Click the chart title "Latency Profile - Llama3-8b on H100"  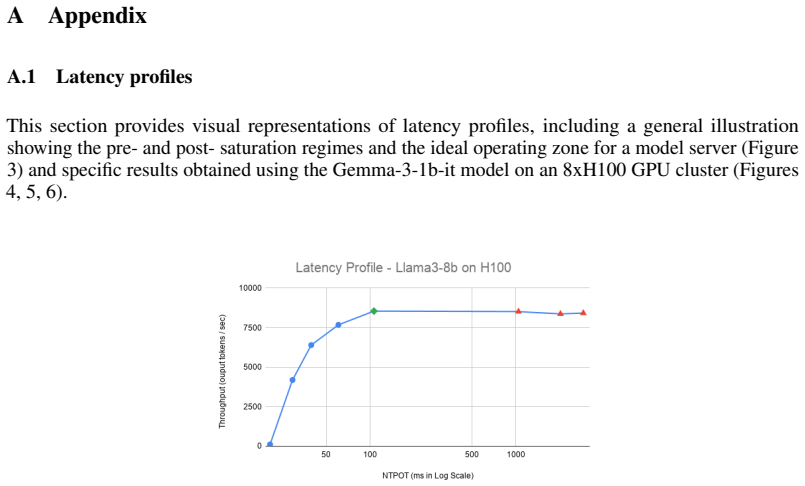coord(403,267)
